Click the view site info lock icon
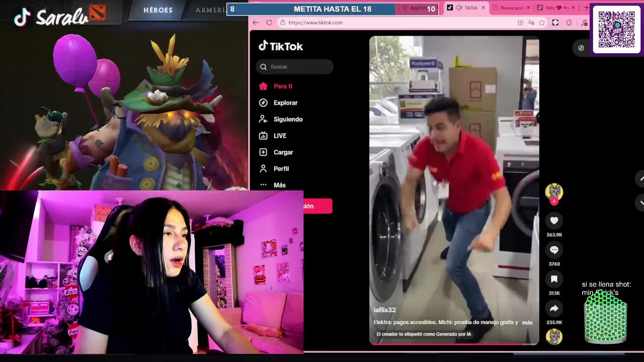644x362 pixels. pos(282,23)
